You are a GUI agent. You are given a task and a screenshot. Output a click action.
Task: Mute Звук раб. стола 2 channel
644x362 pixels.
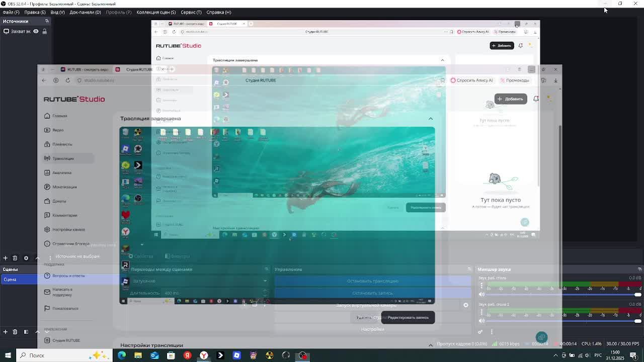pos(481,321)
